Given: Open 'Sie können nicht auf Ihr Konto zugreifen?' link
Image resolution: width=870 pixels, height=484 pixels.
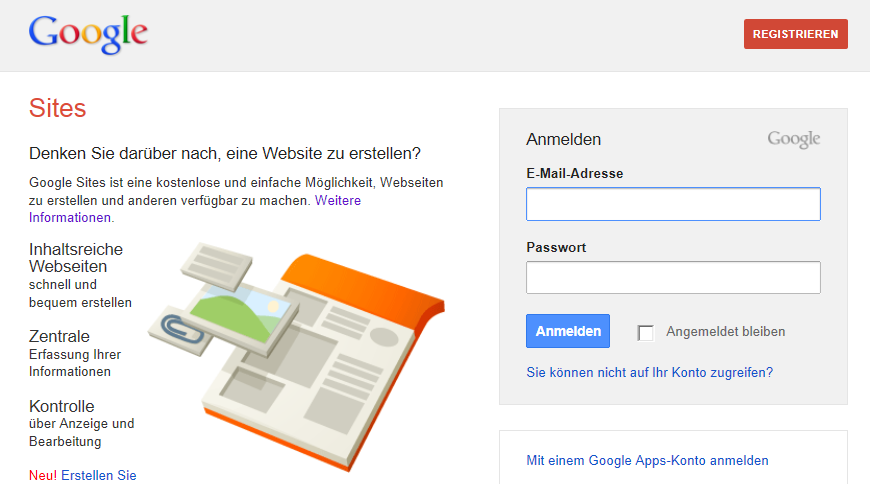Looking at the screenshot, I should pos(649,372).
